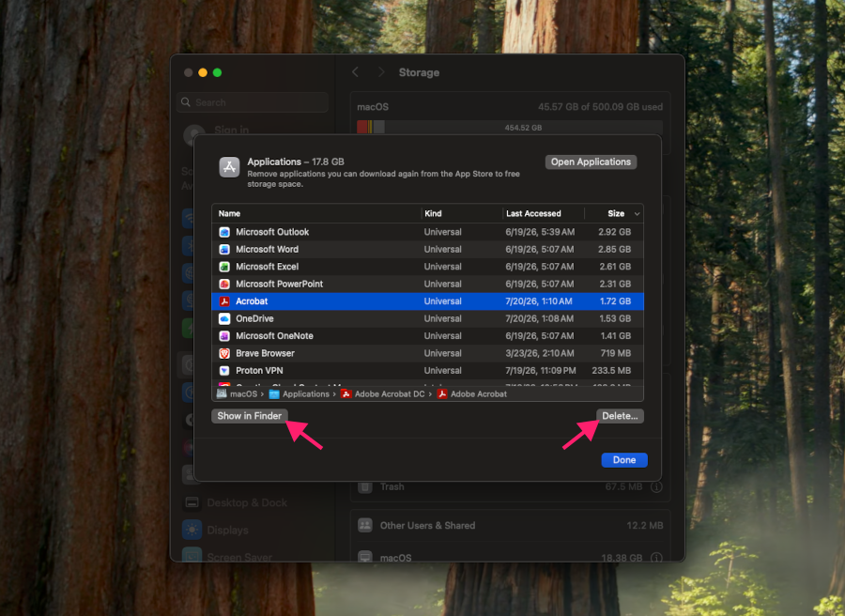Click the 1.72 GB size of Acrobat

615,301
